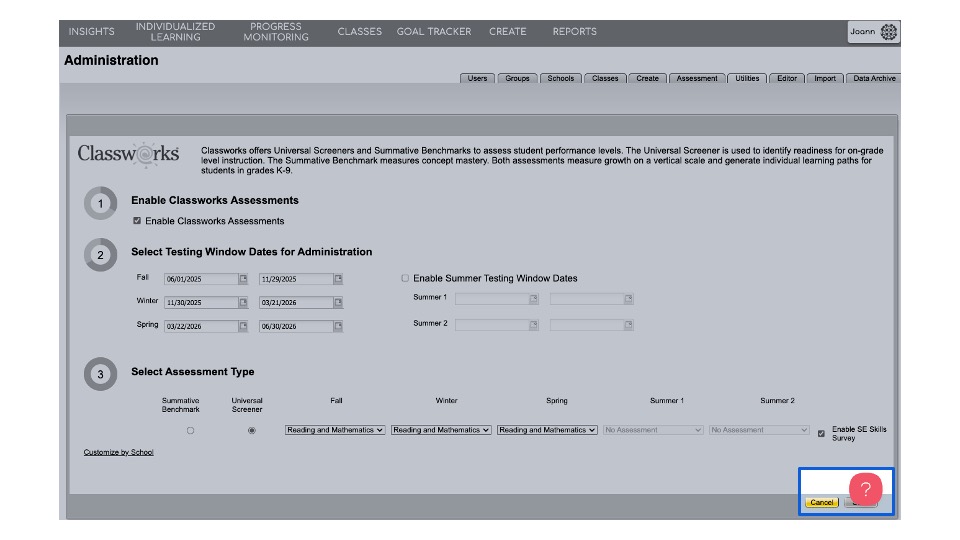Open calendar picker for Winter end date
The height and width of the screenshot is (540, 960).
(338, 302)
